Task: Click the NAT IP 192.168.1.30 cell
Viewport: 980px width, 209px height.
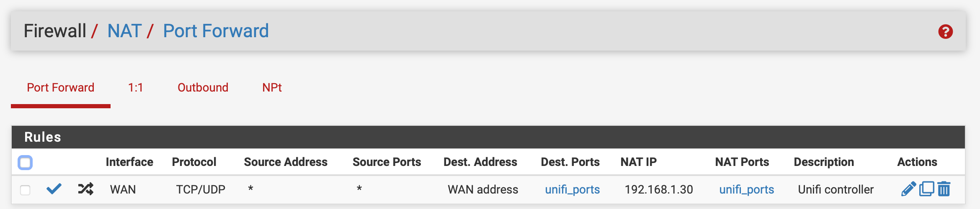Action: [659, 189]
